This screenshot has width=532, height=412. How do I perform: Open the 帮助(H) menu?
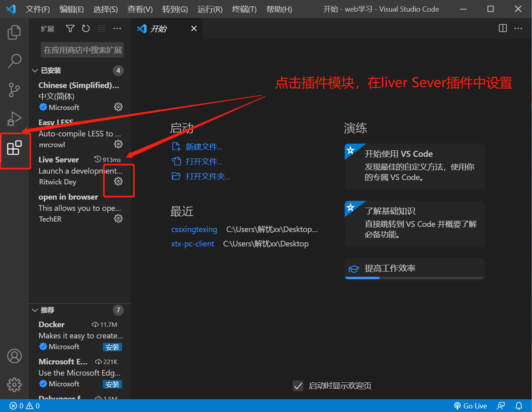(x=279, y=9)
